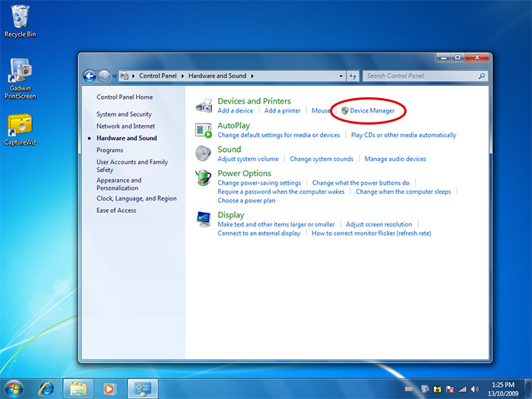532x399 pixels.
Task: Expand the arrow before Control Panel breadcrumb
Action: [133, 76]
